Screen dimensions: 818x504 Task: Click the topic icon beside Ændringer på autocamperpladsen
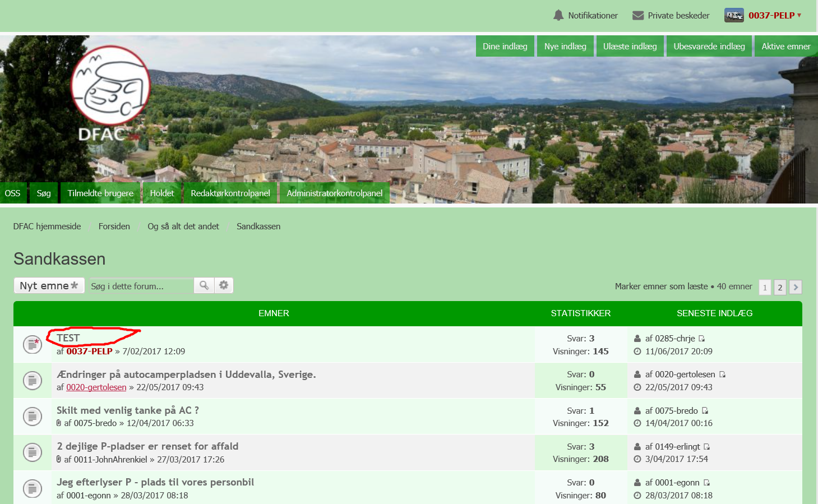coord(33,380)
